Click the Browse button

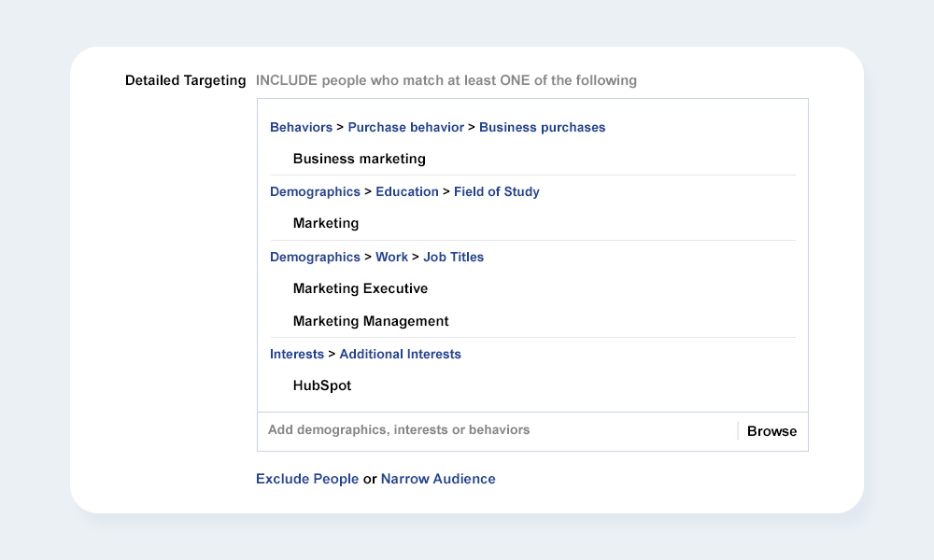click(772, 431)
